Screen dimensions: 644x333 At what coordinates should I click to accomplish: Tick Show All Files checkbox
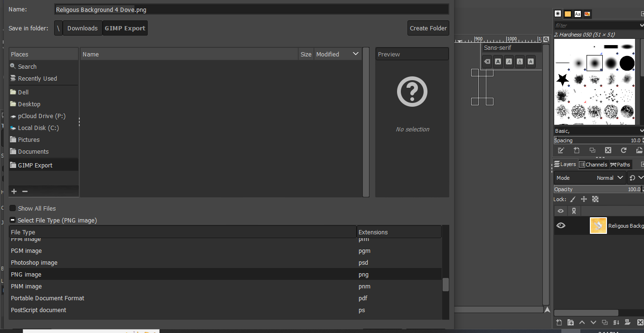point(13,208)
